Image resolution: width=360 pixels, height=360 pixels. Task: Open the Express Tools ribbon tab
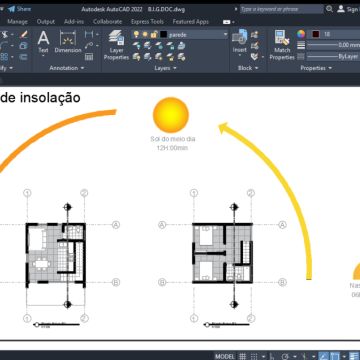coord(147,22)
